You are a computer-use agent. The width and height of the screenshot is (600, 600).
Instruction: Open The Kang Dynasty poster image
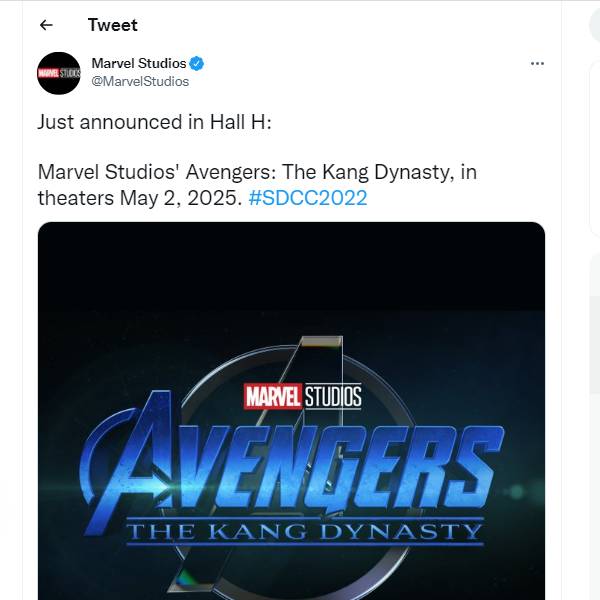click(291, 411)
